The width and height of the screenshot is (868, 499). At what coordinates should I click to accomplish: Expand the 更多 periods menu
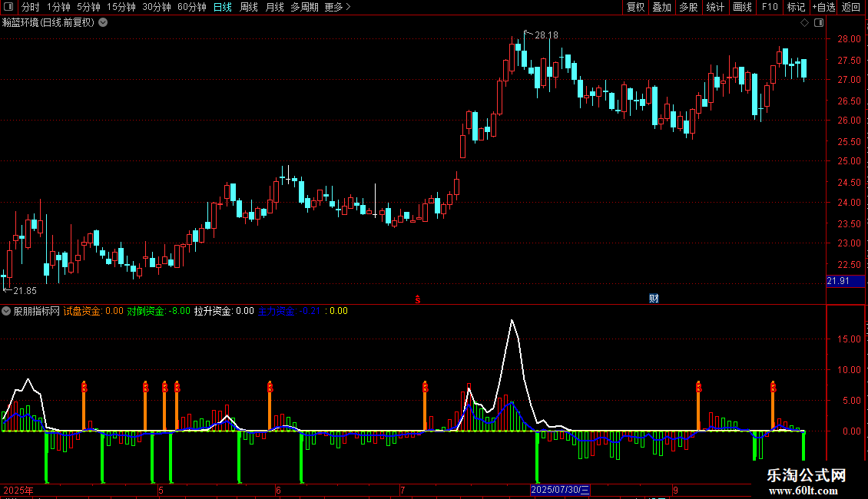[337, 7]
